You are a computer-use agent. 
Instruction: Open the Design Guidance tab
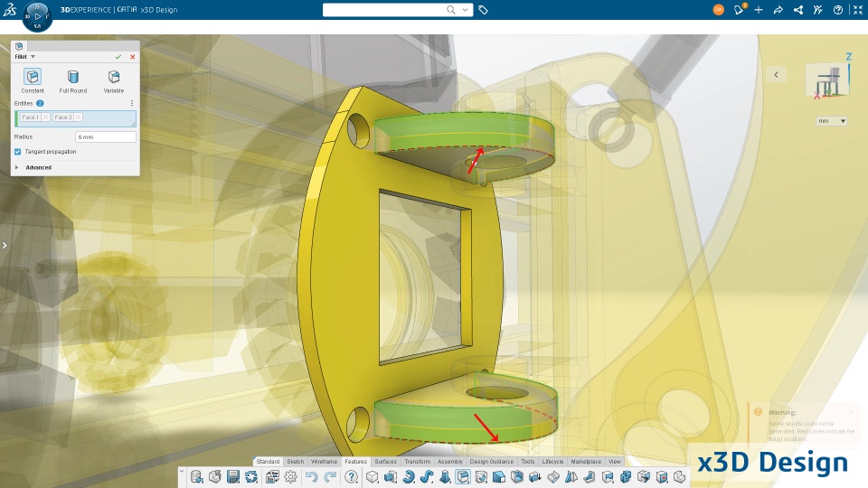[491, 462]
